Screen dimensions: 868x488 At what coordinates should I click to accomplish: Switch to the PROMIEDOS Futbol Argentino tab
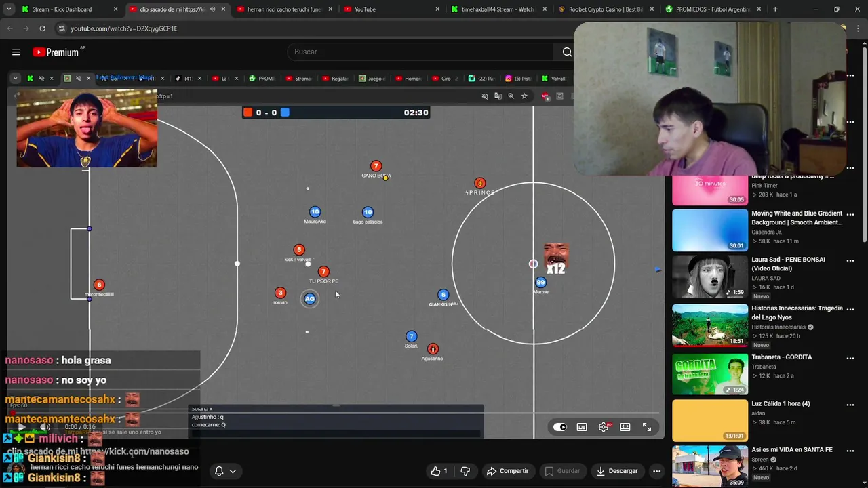(x=713, y=9)
